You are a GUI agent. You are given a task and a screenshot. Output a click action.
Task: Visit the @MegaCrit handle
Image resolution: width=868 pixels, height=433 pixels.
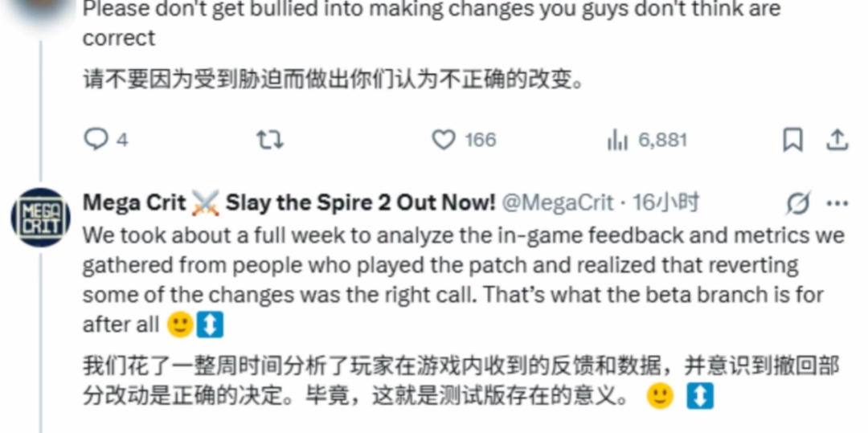point(558,203)
